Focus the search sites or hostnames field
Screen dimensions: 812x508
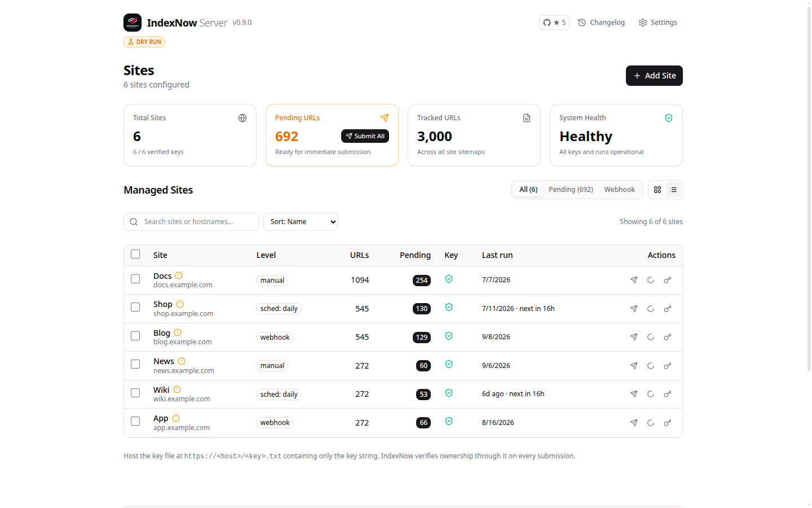point(191,222)
